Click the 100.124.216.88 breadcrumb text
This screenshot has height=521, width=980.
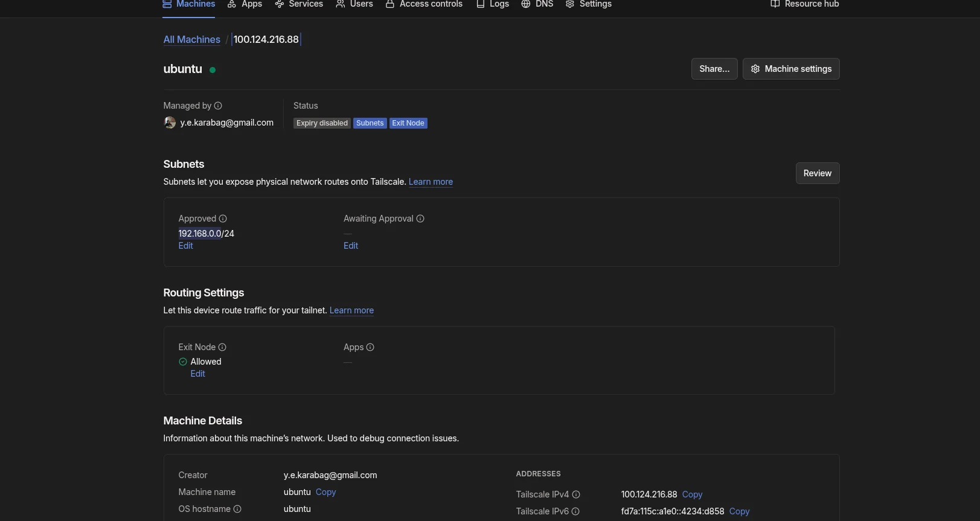tap(266, 39)
